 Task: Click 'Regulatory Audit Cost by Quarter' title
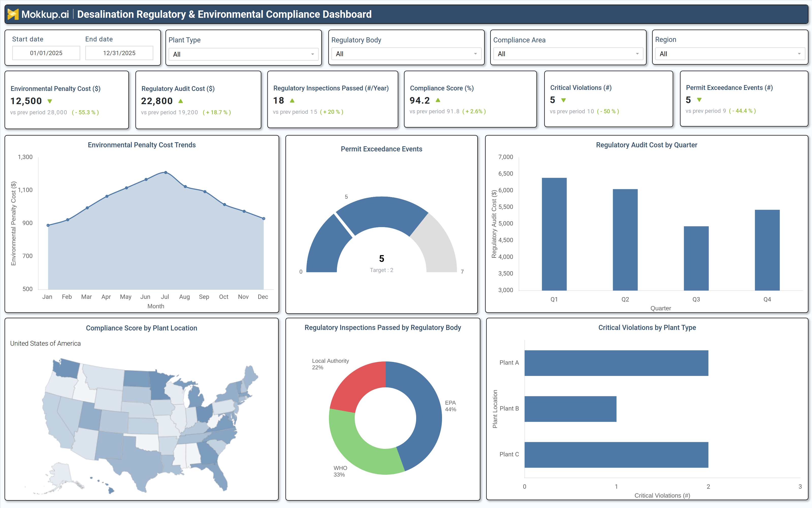647,145
